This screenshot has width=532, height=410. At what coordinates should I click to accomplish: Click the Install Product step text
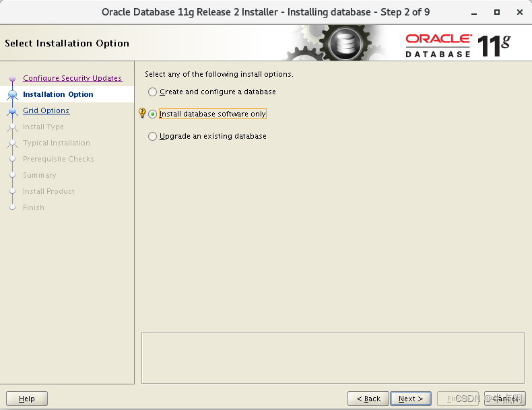pyautogui.click(x=48, y=191)
